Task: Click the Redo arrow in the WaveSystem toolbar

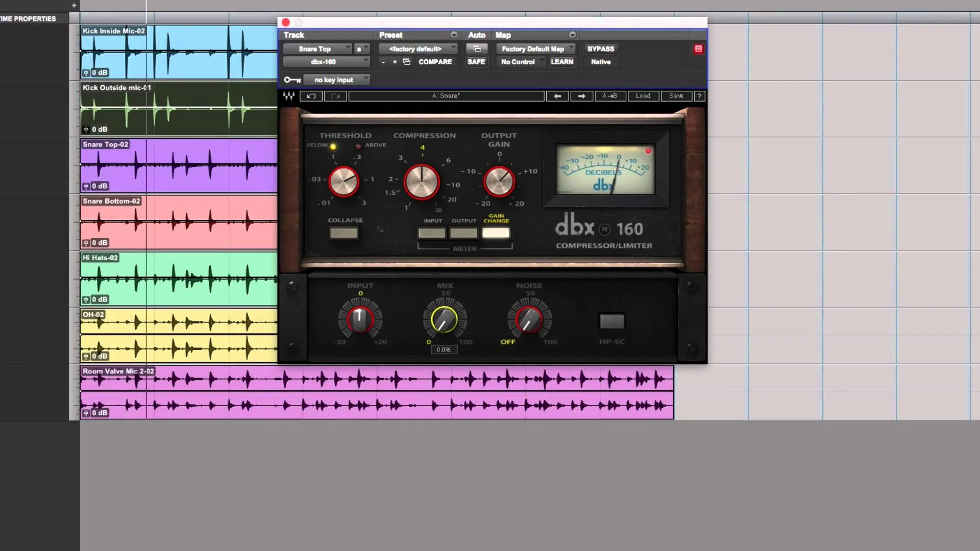Action: point(335,96)
